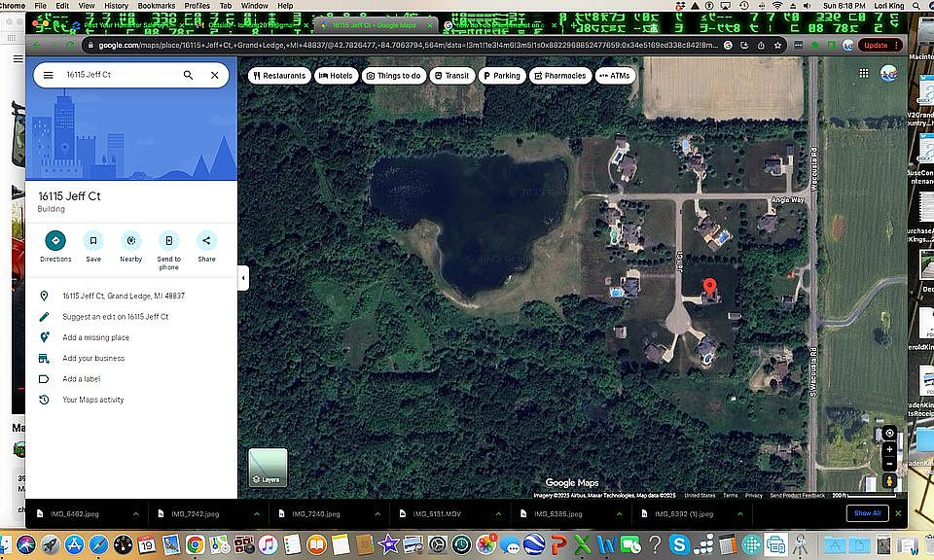
Task: Click the Show All downloads button
Action: [x=866, y=513]
